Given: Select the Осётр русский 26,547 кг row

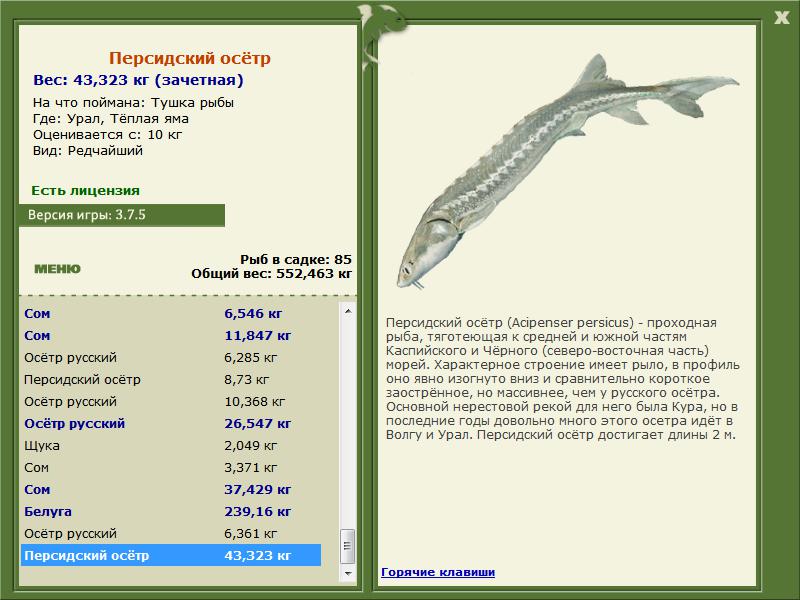Looking at the screenshot, I should point(171,423).
